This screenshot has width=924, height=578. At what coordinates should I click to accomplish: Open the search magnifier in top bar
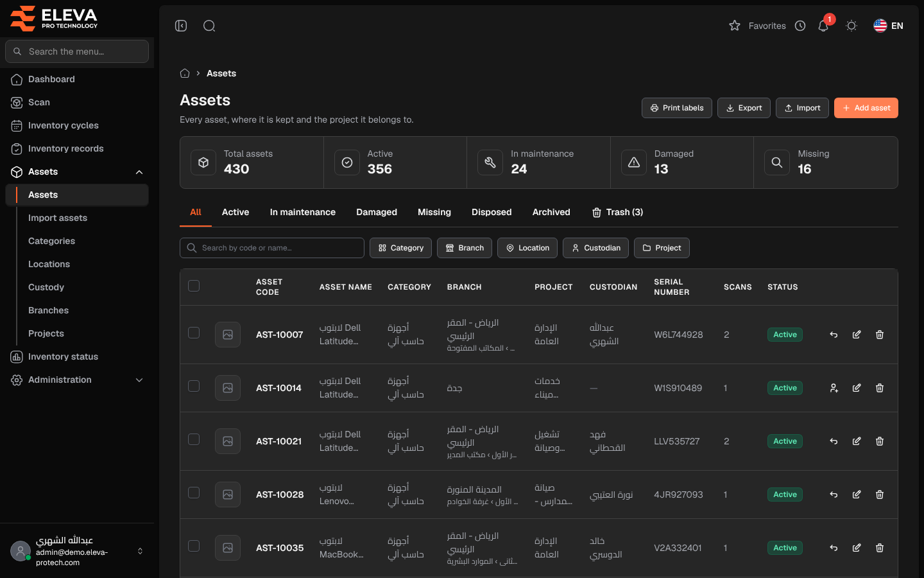tap(209, 26)
